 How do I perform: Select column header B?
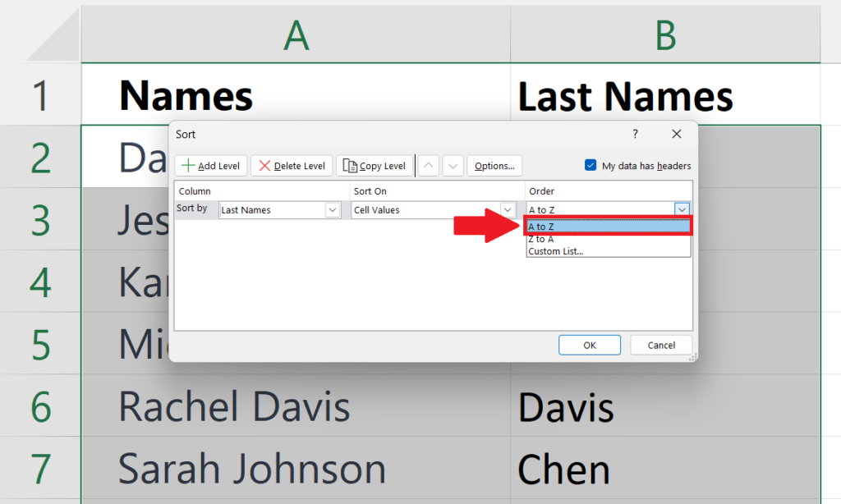point(665,34)
